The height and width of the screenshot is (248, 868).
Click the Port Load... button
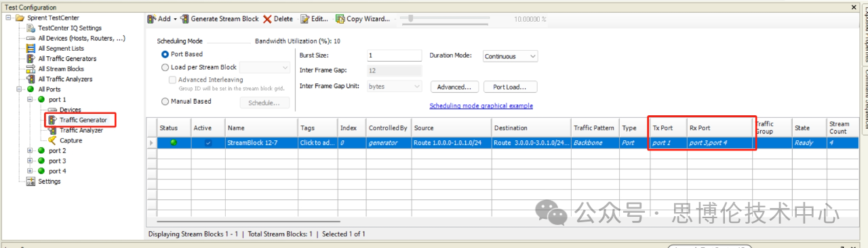pyautogui.click(x=511, y=87)
